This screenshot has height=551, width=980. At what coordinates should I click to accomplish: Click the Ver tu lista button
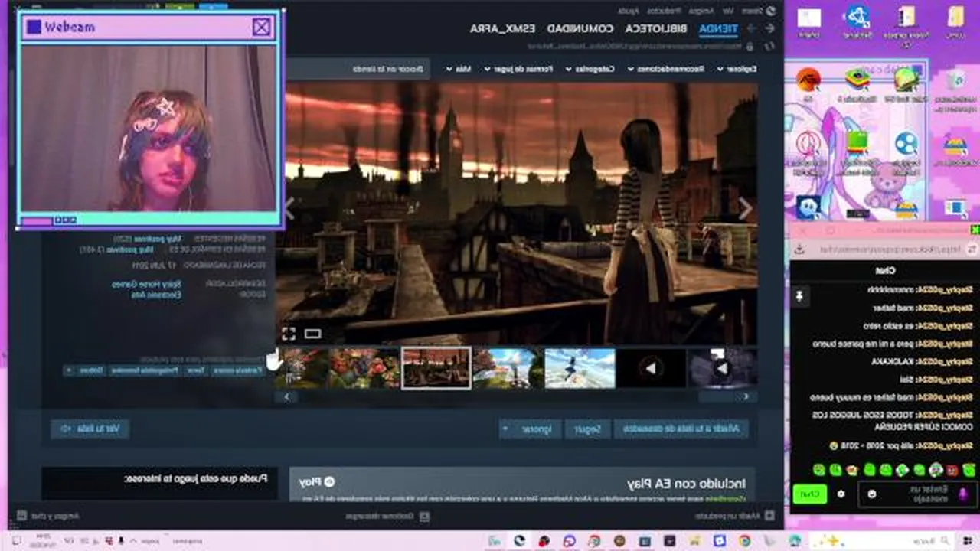coord(90,429)
